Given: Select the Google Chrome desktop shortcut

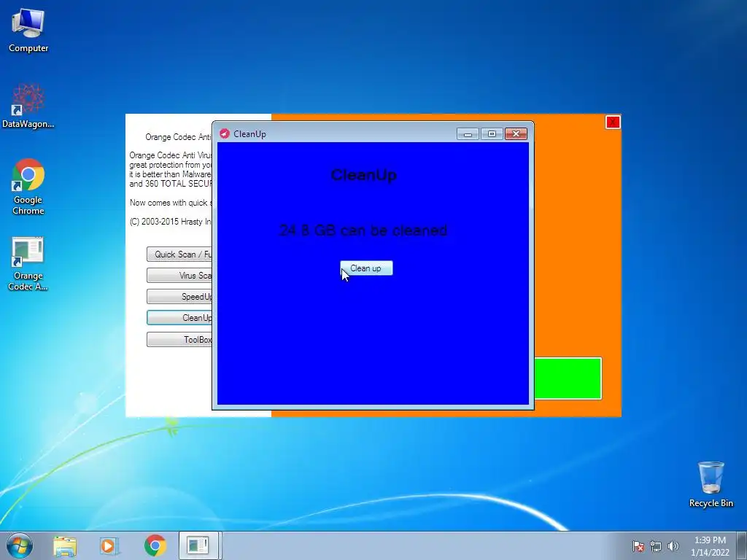Looking at the screenshot, I should coord(28,187).
